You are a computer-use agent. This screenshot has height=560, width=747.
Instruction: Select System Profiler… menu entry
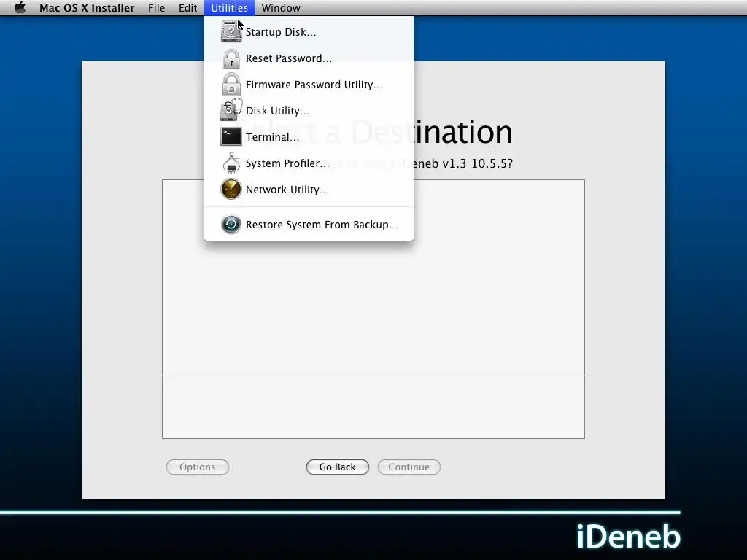pyautogui.click(x=309, y=163)
